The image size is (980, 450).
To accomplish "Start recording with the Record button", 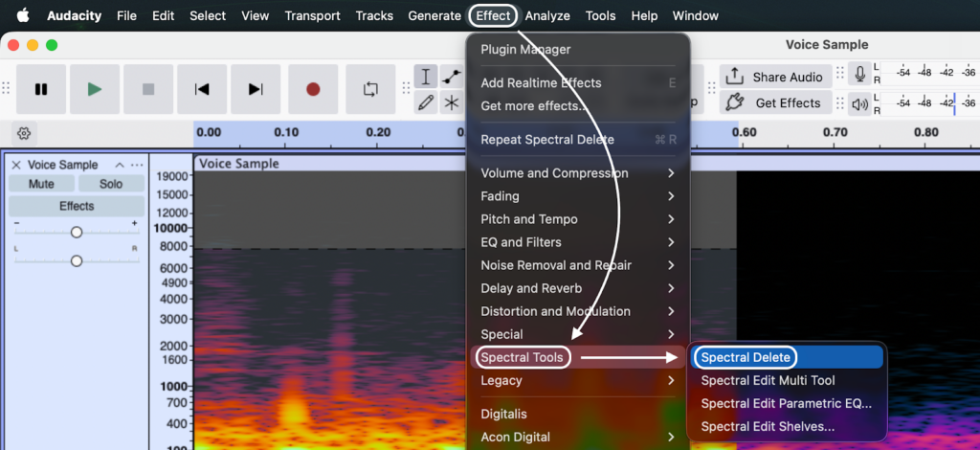I will (313, 89).
